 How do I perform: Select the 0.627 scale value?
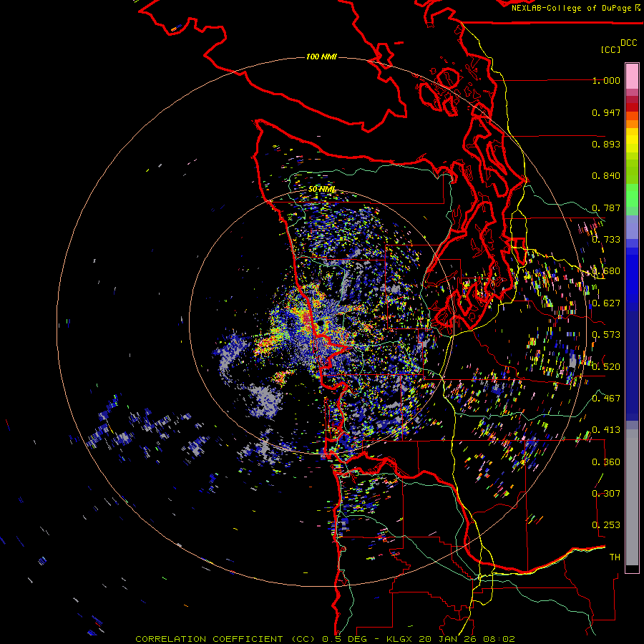point(606,303)
